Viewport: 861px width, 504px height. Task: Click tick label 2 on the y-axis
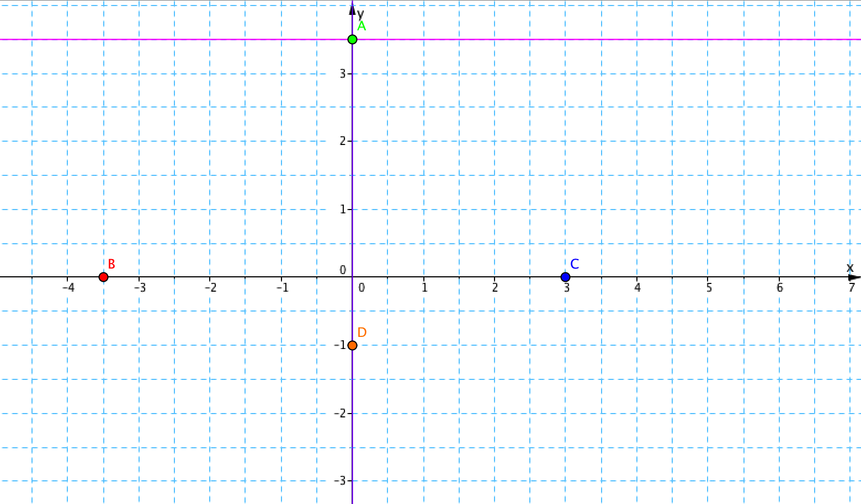coord(343,141)
